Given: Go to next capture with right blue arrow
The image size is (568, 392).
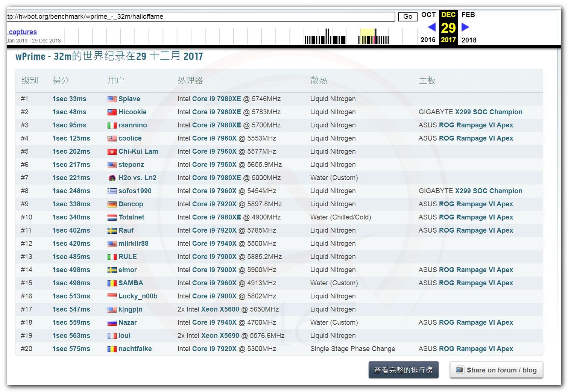Looking at the screenshot, I should pyautogui.click(x=465, y=27).
